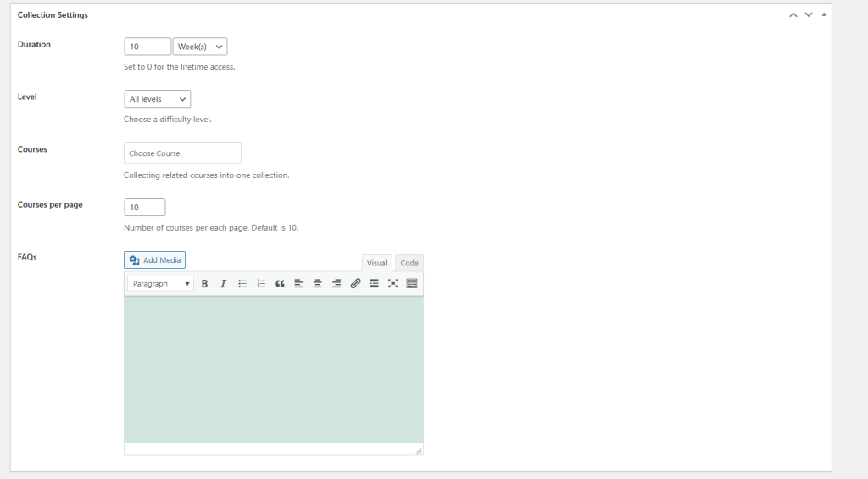Insert a numbered list

coord(261,283)
